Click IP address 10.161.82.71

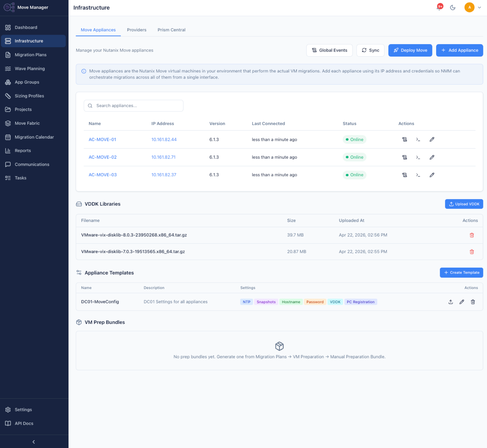point(163,157)
